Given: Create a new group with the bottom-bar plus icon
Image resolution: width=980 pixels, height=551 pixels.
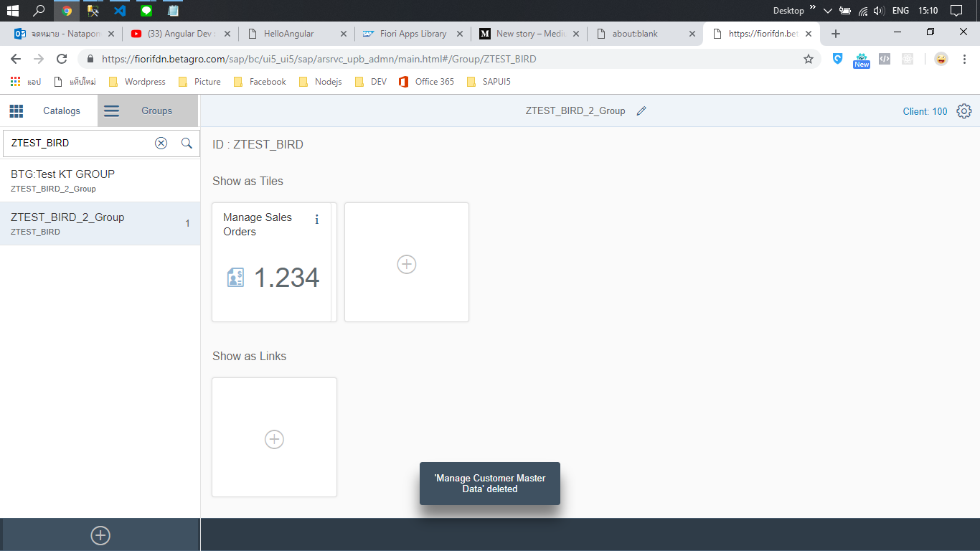Looking at the screenshot, I should (x=100, y=535).
